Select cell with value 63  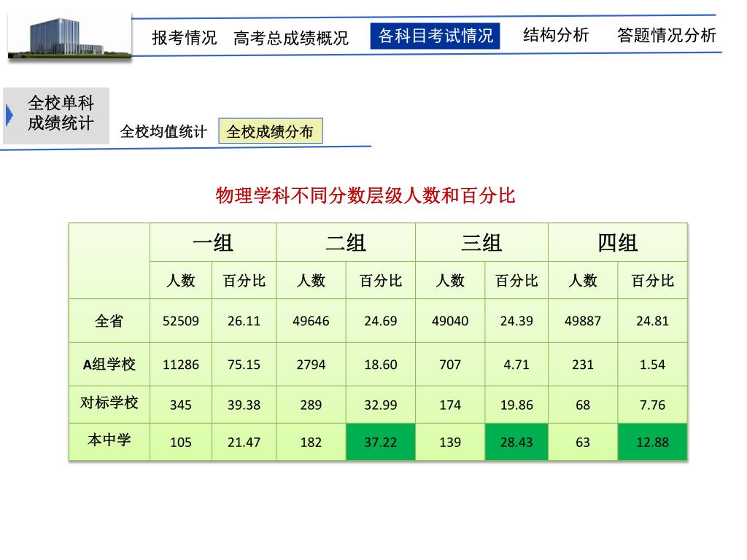[x=583, y=442]
